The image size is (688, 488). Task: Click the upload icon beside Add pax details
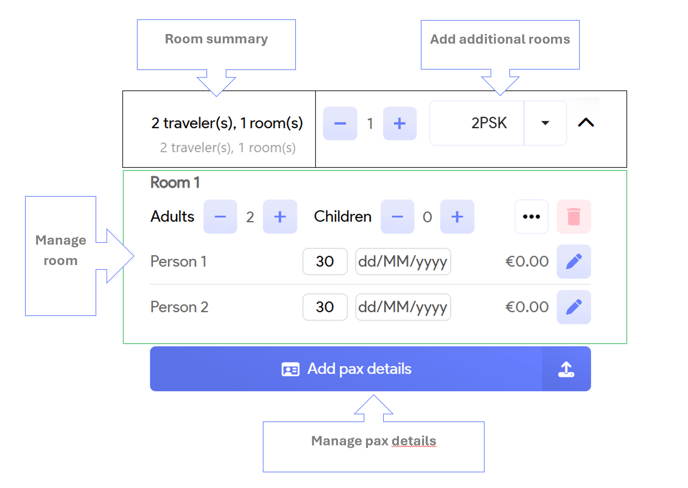coord(566,369)
